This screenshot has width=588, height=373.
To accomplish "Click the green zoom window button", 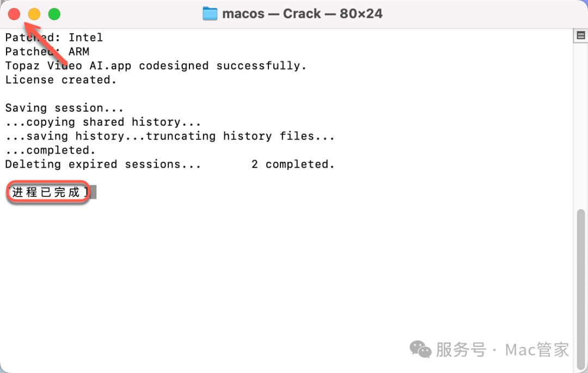I will [54, 14].
